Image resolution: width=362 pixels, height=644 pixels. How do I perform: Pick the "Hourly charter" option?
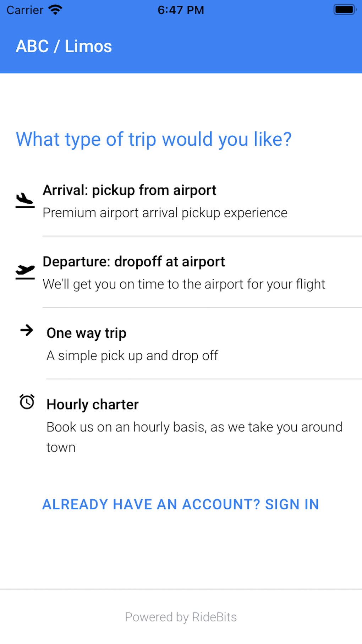[x=92, y=405]
